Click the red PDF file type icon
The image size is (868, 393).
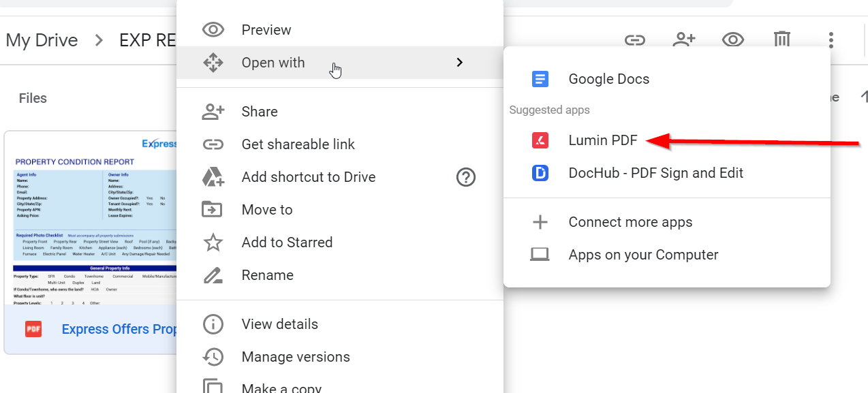[33, 329]
